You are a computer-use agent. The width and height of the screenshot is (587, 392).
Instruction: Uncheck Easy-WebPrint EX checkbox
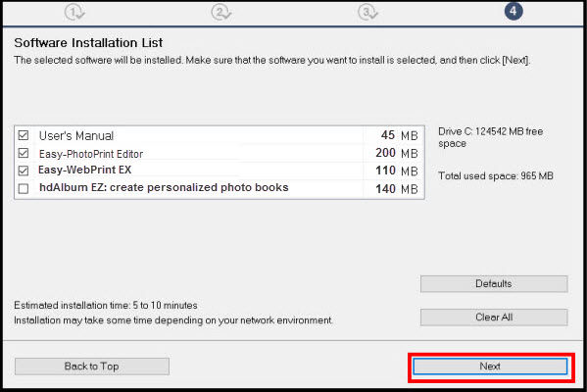pyautogui.click(x=24, y=171)
